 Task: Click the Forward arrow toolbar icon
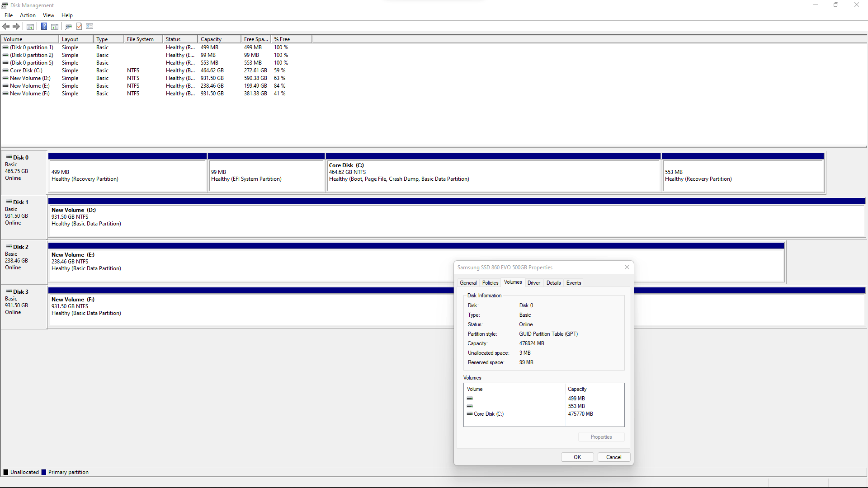tap(16, 26)
